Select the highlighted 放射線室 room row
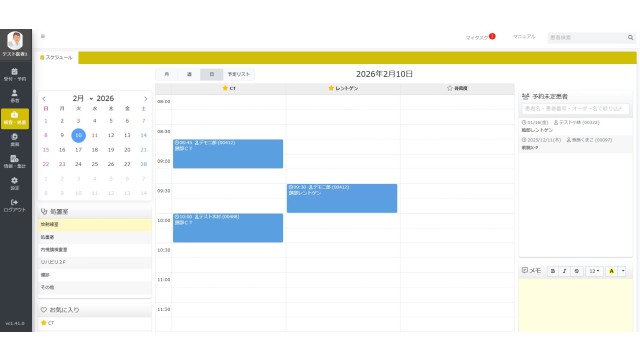640x360 pixels. 95,224
